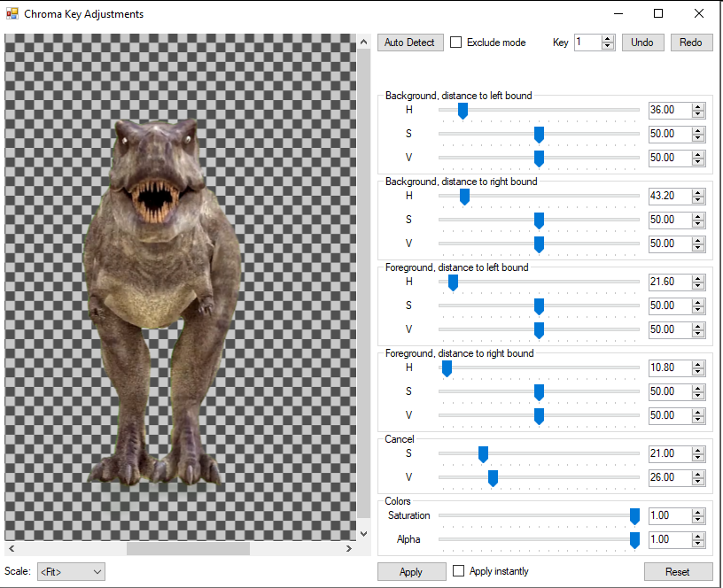Click the Background left bound H stepper
This screenshot has height=588, width=723.
pos(698,110)
